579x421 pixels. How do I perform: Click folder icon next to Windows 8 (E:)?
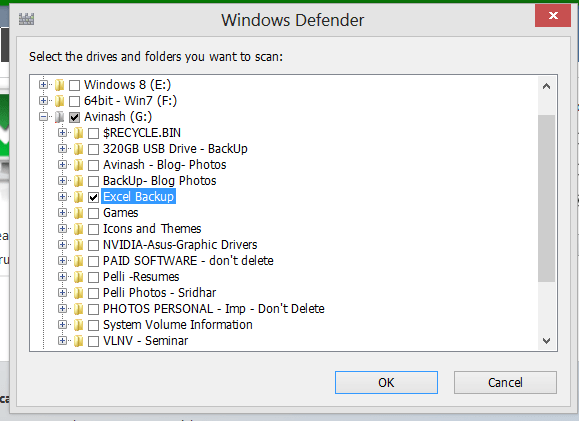(x=59, y=85)
